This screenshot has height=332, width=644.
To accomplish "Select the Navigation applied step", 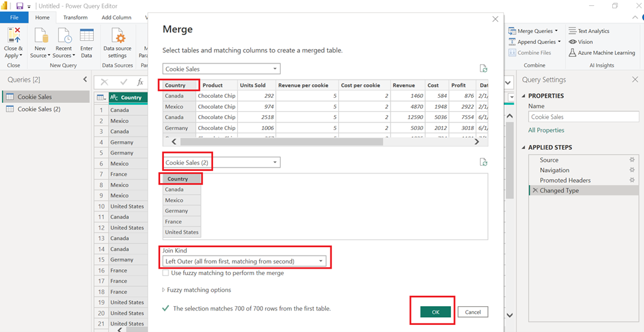I will pos(583,170).
